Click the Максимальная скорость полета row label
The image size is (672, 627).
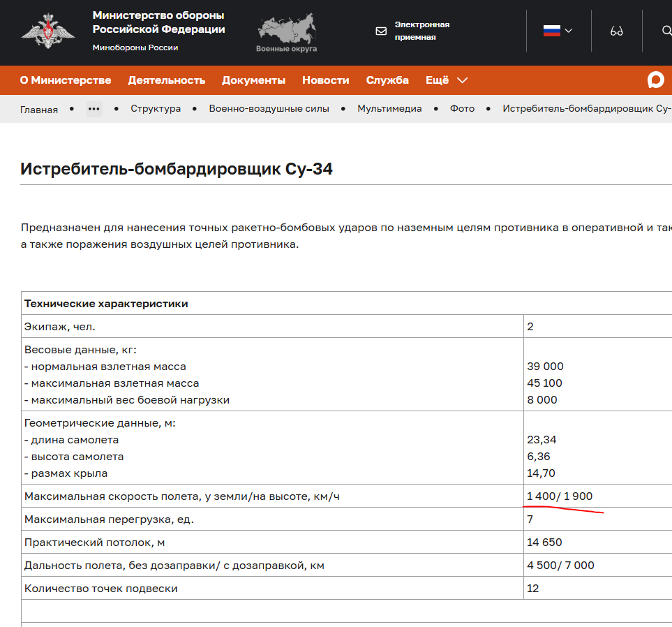pyautogui.click(x=182, y=496)
